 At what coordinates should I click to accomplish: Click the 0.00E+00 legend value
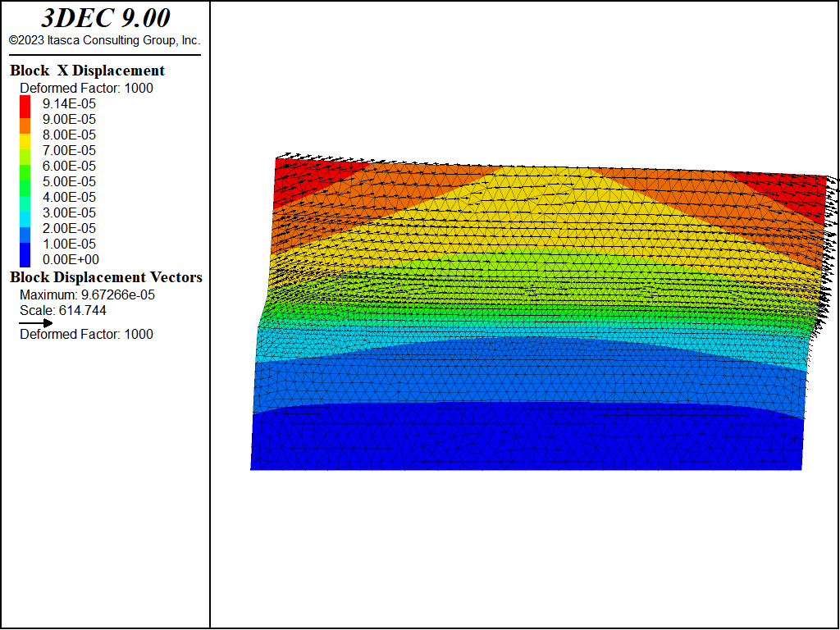click(71, 259)
